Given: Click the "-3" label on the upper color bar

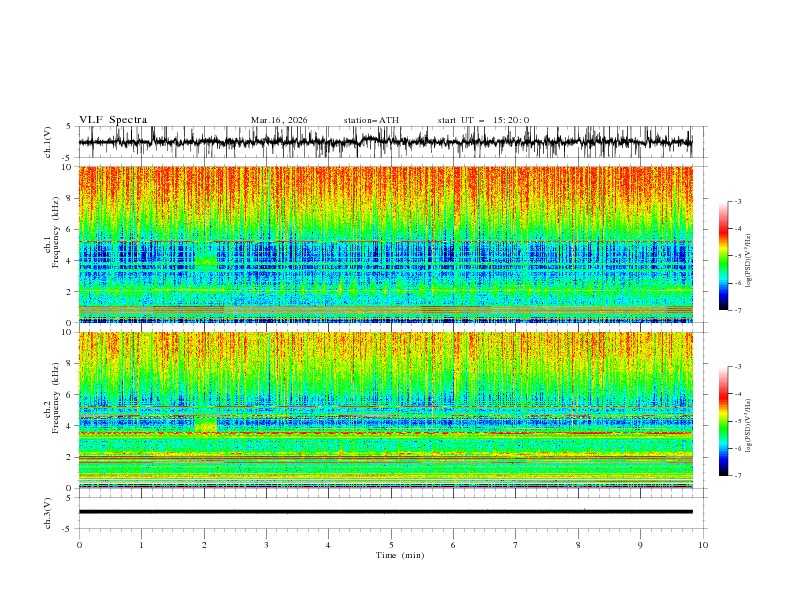Looking at the screenshot, I should (737, 201).
